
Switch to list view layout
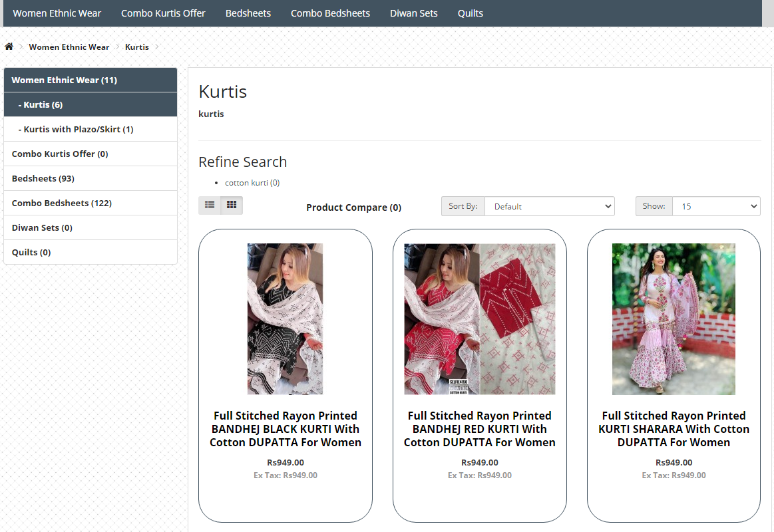pos(210,205)
